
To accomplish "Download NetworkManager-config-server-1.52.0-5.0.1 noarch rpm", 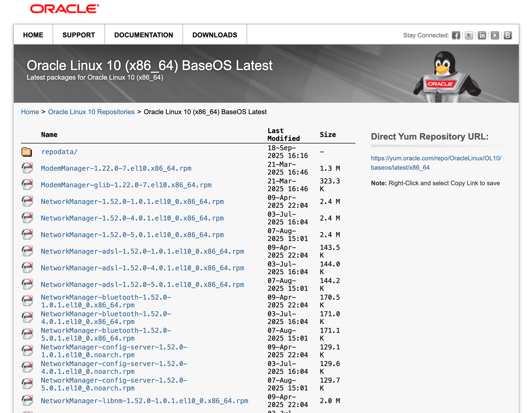I will 114,384.
